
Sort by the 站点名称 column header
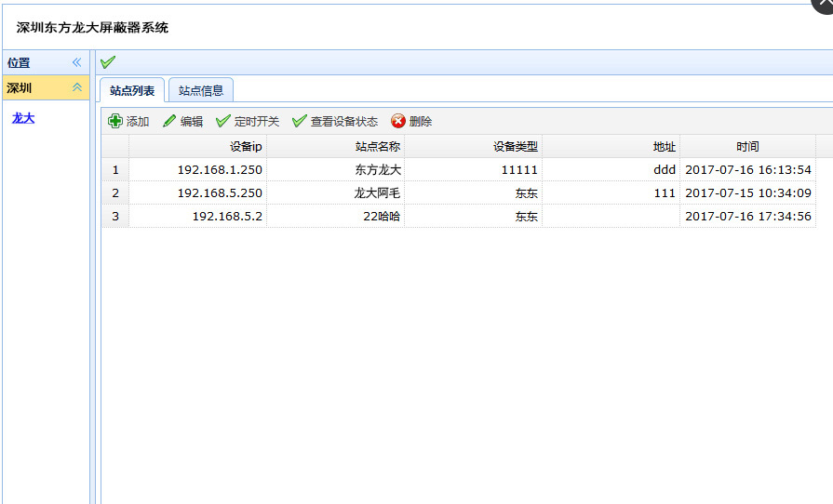[x=336, y=146]
